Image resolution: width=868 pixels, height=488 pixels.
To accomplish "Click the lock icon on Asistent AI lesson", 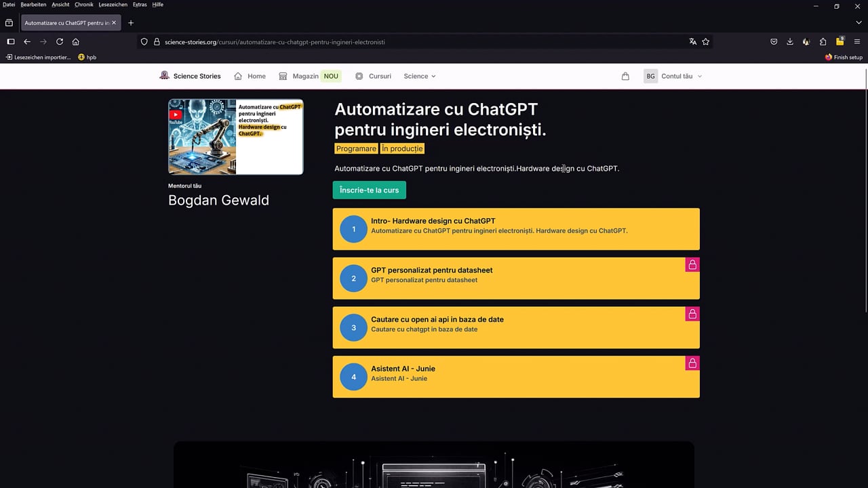I will click(x=692, y=363).
